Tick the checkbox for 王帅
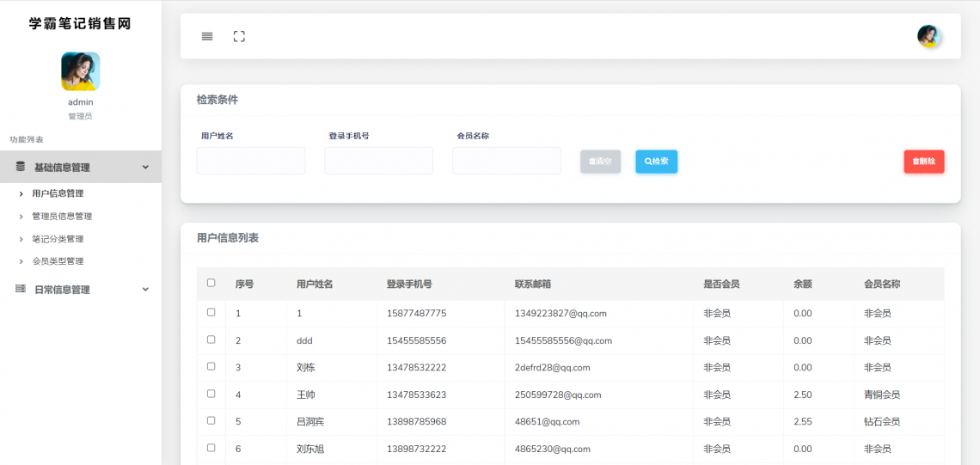This screenshot has height=465, width=980. 211,394
